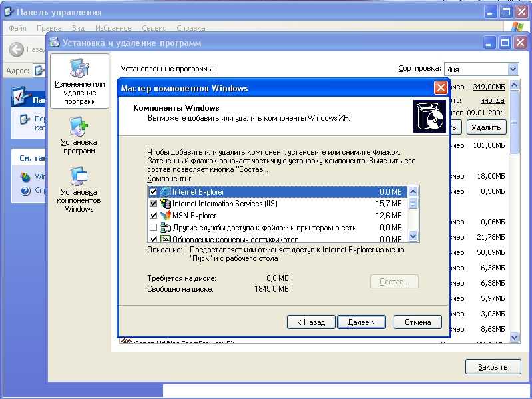Click the Панель управления title bar icon

coord(9,12)
